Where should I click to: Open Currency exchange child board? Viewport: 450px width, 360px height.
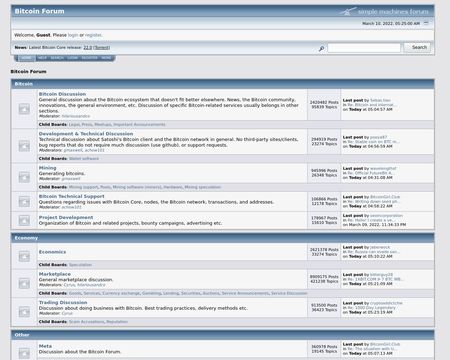coord(121,293)
